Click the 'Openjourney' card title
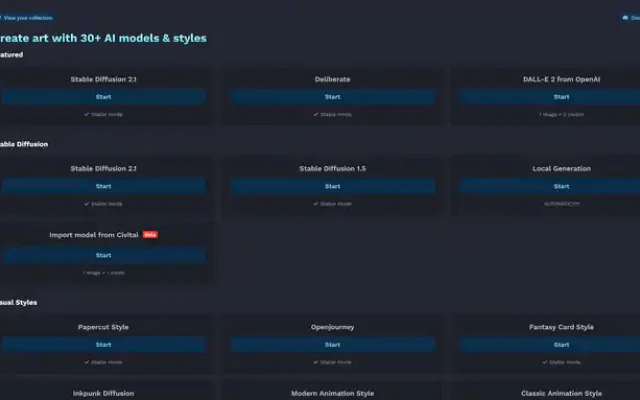 point(332,327)
